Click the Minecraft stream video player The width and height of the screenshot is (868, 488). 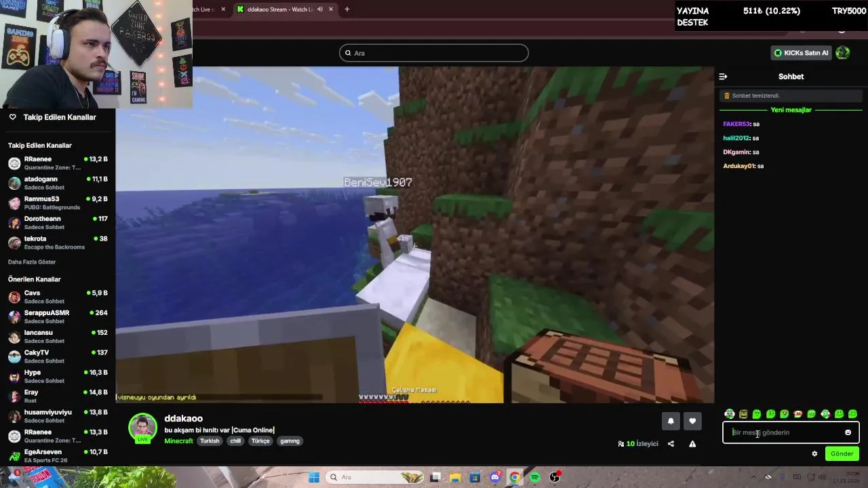414,235
